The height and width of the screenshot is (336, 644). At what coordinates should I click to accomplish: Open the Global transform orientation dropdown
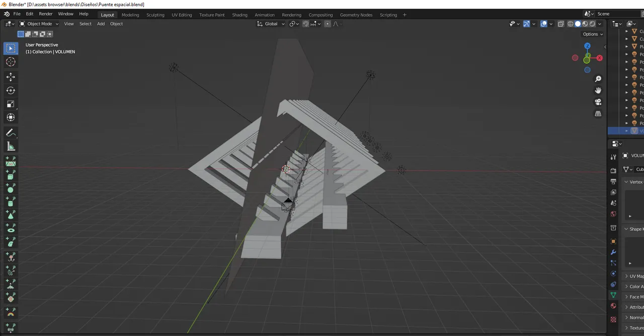point(271,24)
